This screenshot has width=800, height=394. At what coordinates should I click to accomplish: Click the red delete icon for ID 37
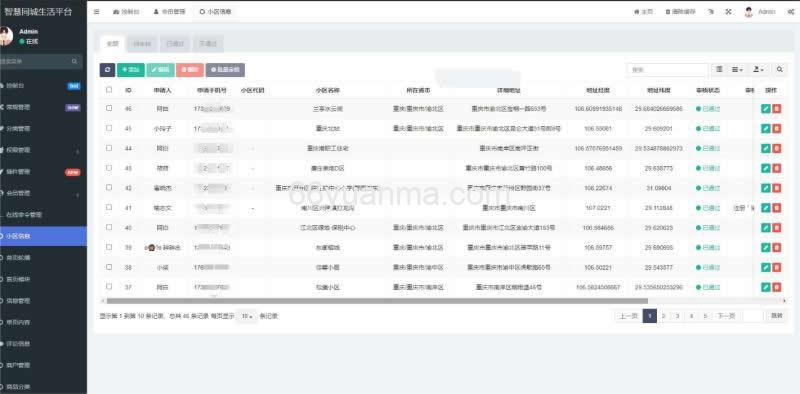[x=777, y=287]
